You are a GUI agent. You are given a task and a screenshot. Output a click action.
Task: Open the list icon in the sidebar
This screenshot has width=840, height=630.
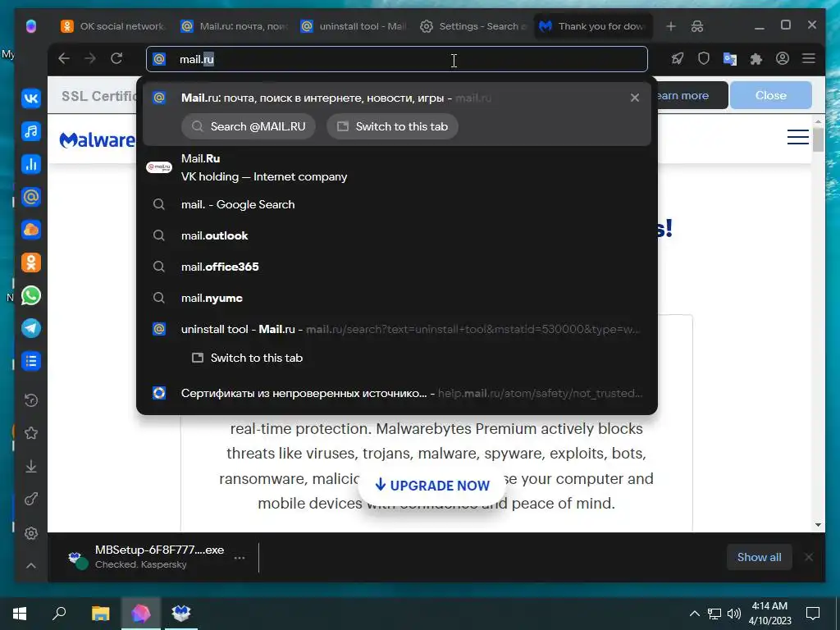(31, 361)
